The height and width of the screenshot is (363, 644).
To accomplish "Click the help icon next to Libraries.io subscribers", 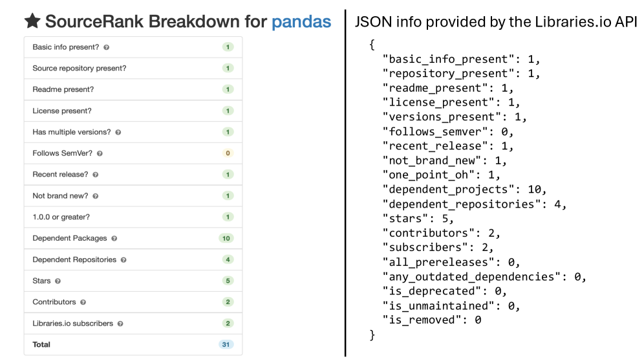I will tap(120, 324).
